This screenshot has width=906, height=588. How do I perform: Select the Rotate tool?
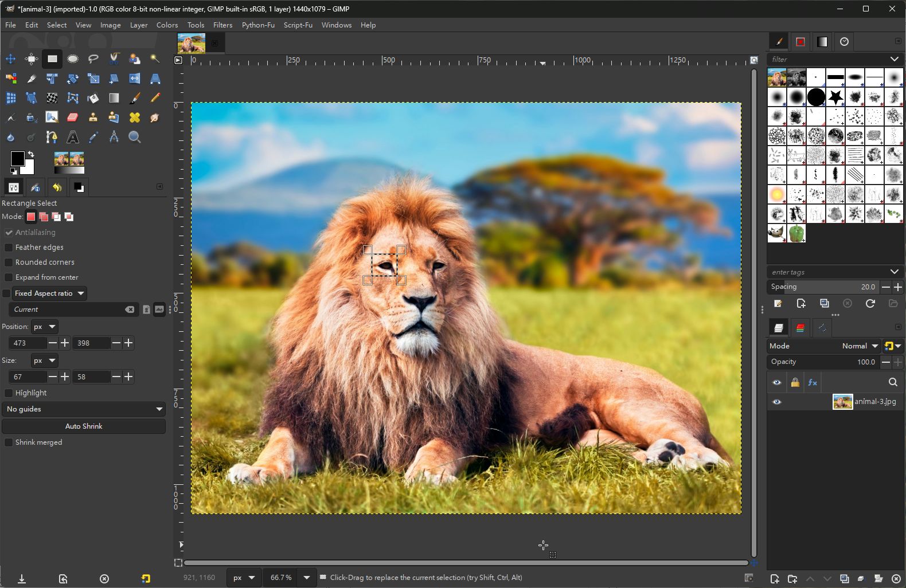(x=73, y=79)
